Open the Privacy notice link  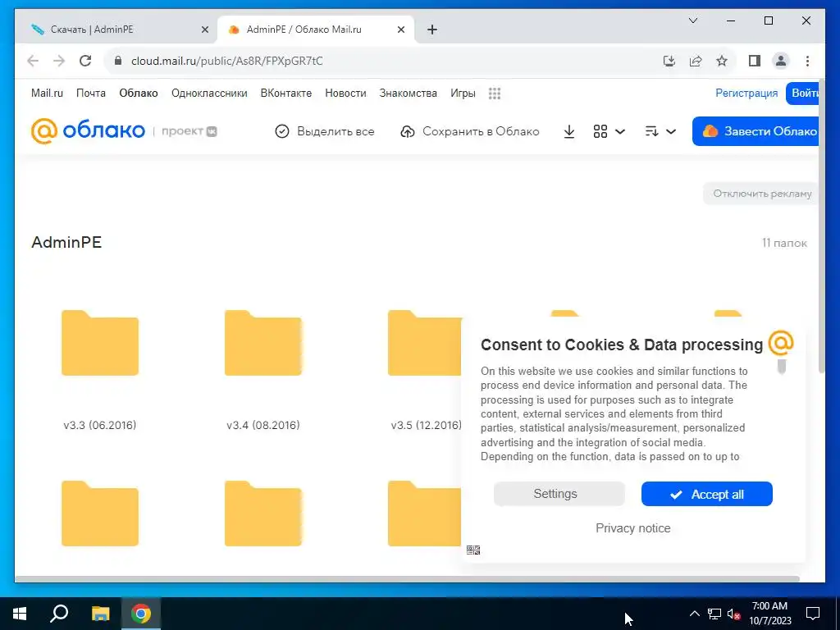point(632,528)
